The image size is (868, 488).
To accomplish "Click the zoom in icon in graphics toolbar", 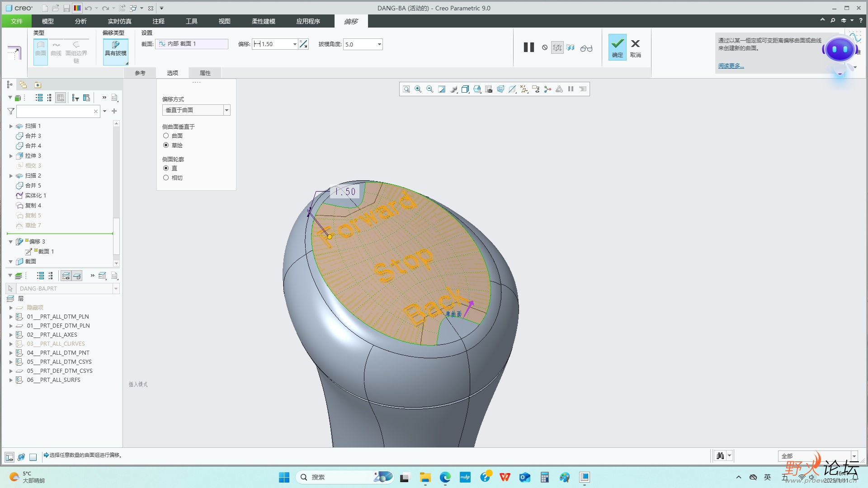I will point(418,89).
